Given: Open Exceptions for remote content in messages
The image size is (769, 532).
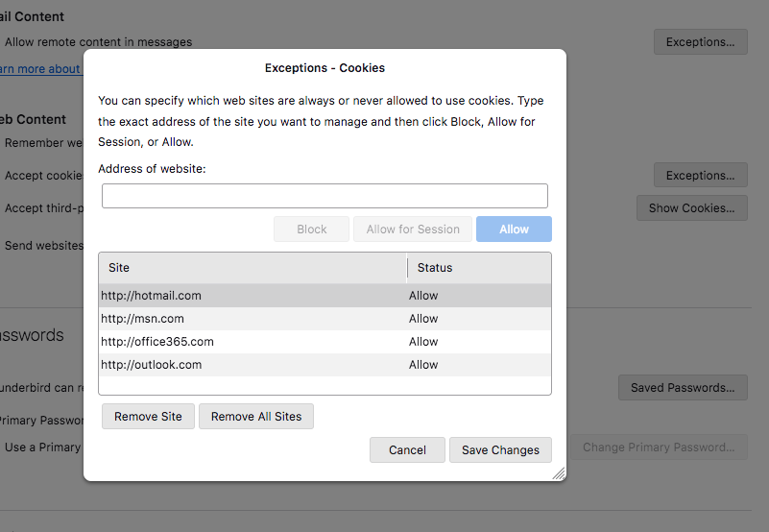Looking at the screenshot, I should pyautogui.click(x=700, y=41).
